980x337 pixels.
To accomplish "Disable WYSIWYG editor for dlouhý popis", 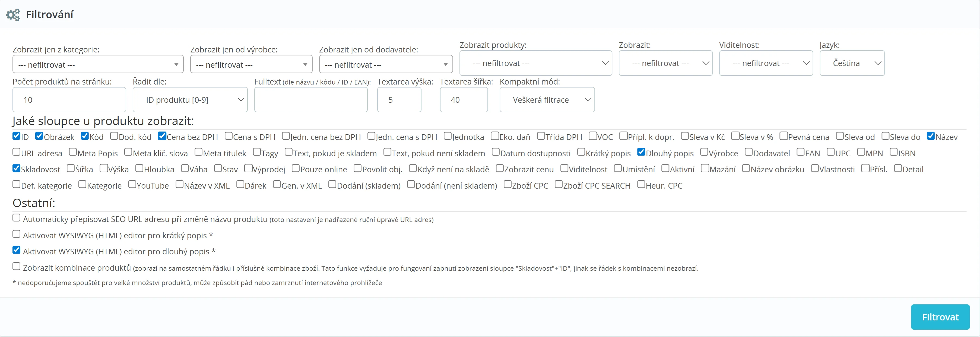I will point(16,250).
